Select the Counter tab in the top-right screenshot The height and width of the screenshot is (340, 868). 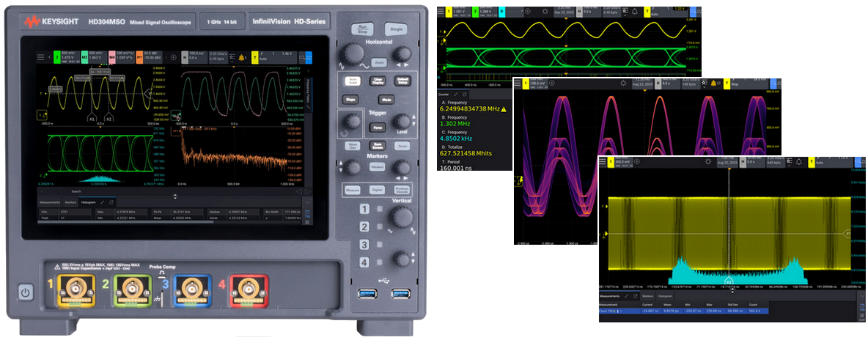[446, 95]
